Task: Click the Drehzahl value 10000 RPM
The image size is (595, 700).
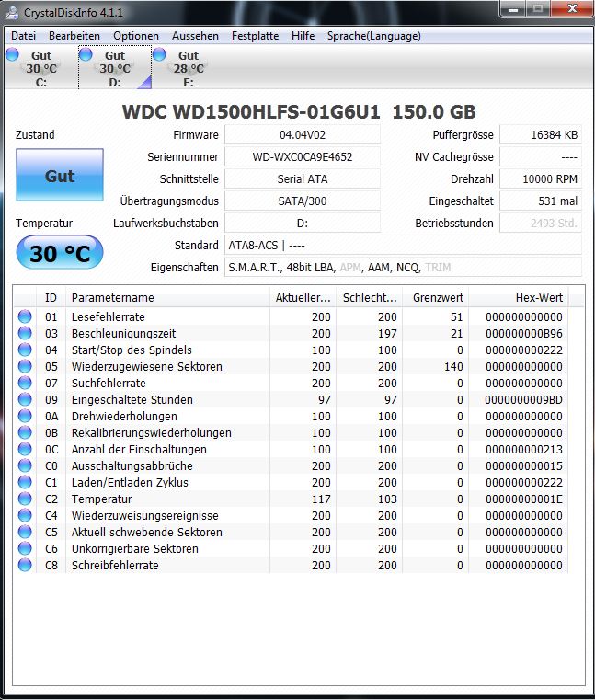Action: pyautogui.click(x=541, y=179)
